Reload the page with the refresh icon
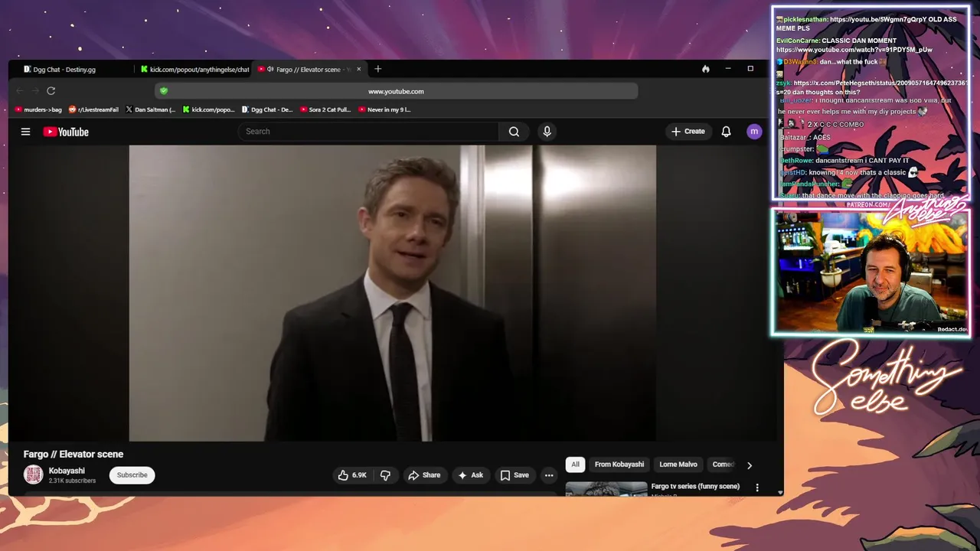Viewport: 980px width, 551px height. 51,90
